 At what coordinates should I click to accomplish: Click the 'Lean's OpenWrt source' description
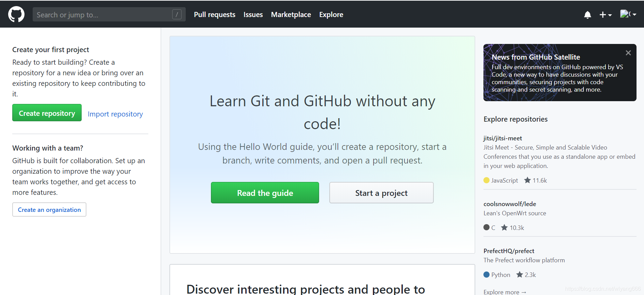(515, 213)
